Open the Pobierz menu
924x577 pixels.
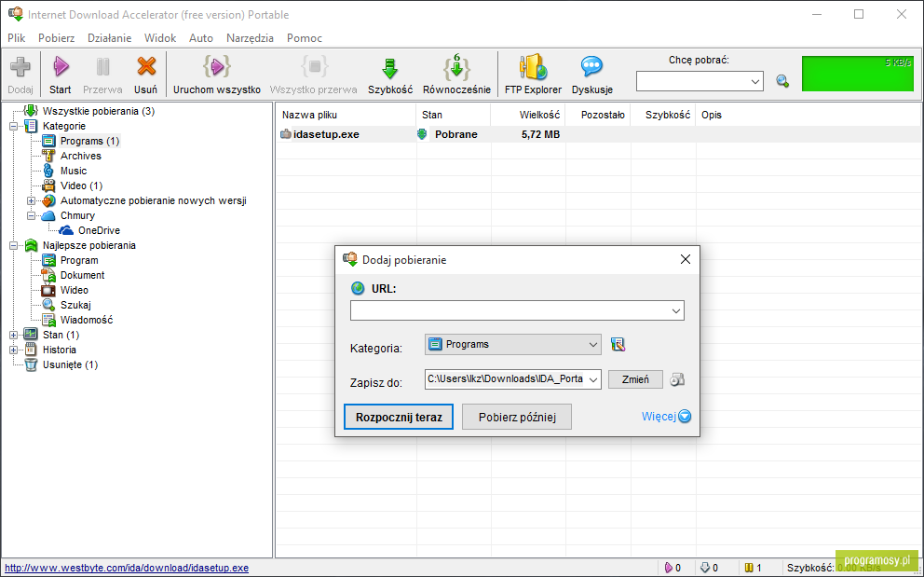tap(57, 38)
